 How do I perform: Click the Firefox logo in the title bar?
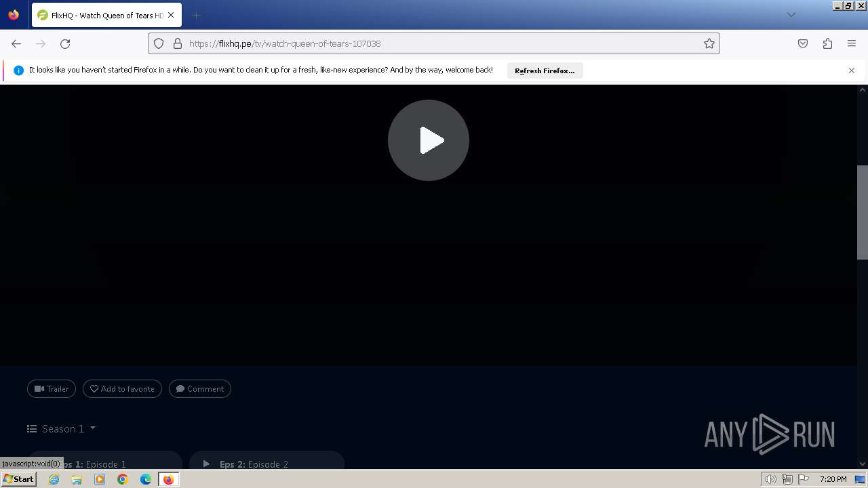pyautogui.click(x=14, y=15)
